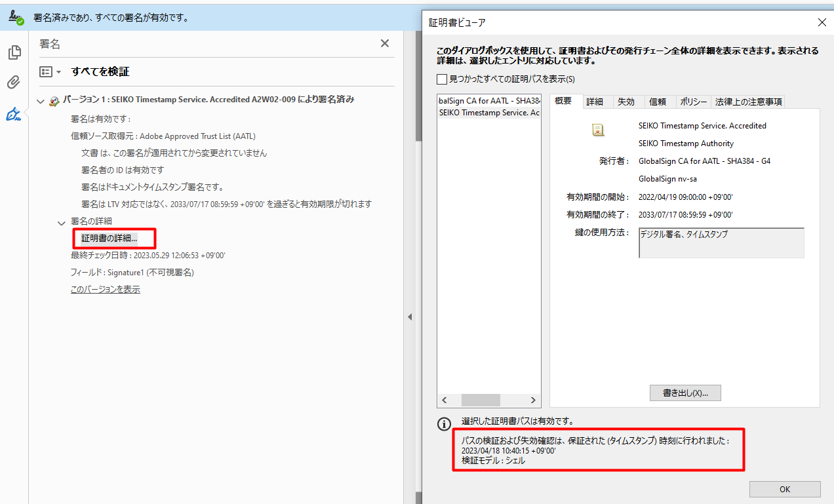The image size is (834, 504).
Task: Click the signed-document status icon in banner
Action: click(x=15, y=18)
